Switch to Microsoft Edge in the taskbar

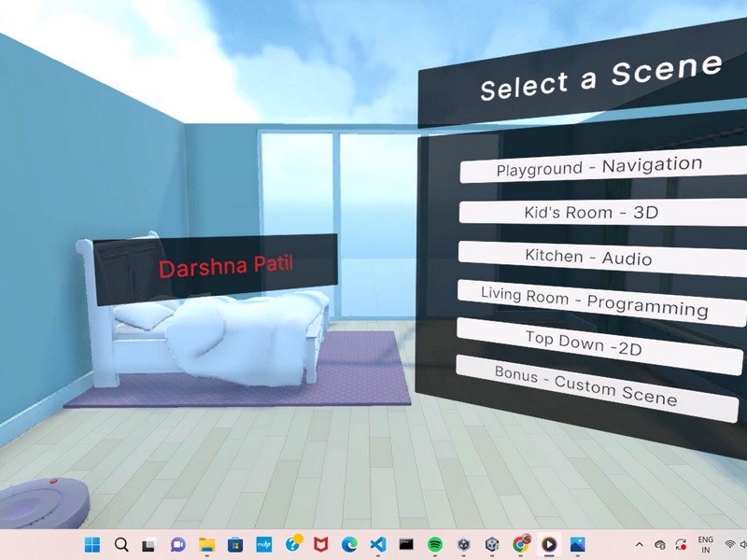[x=349, y=544]
